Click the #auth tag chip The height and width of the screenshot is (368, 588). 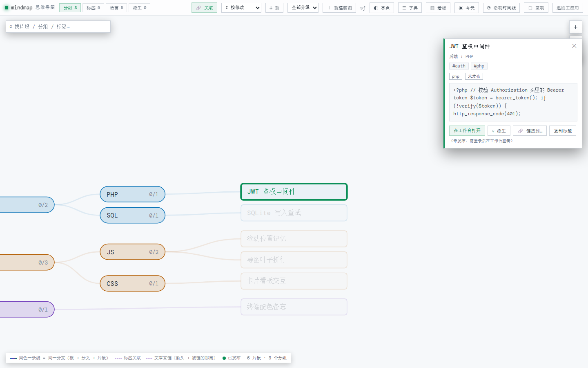459,66
